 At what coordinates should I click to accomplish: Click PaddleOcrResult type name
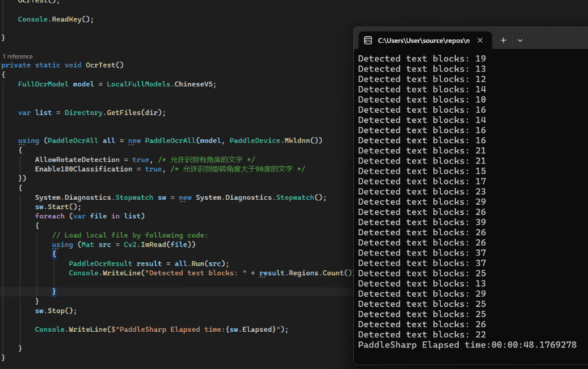100,264
